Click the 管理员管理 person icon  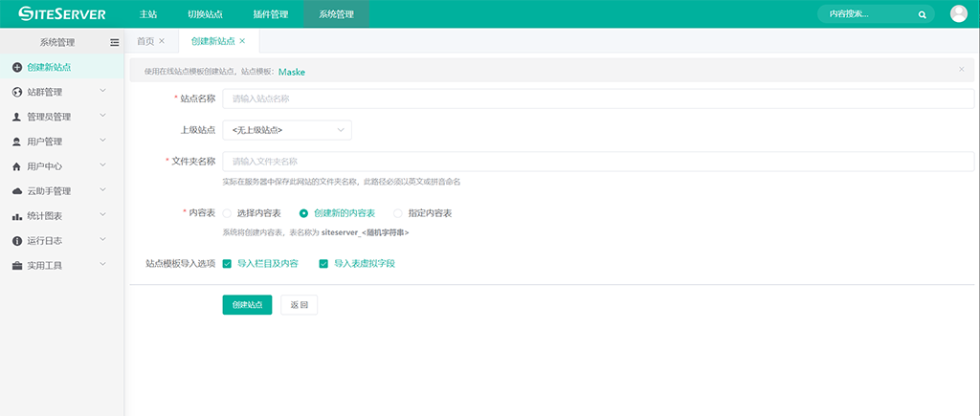coord(17,118)
